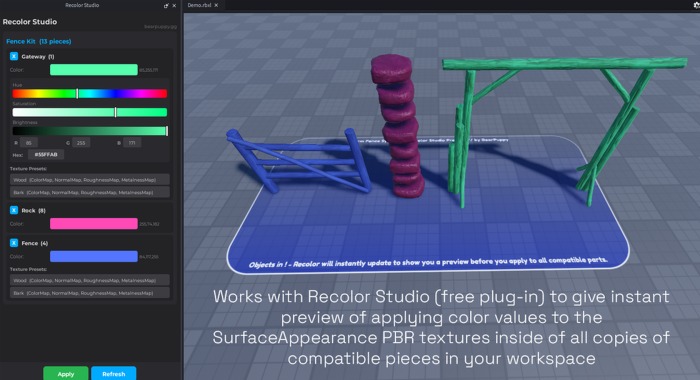
Task: Pop out the Recolor Studio panel
Action: pos(166,6)
